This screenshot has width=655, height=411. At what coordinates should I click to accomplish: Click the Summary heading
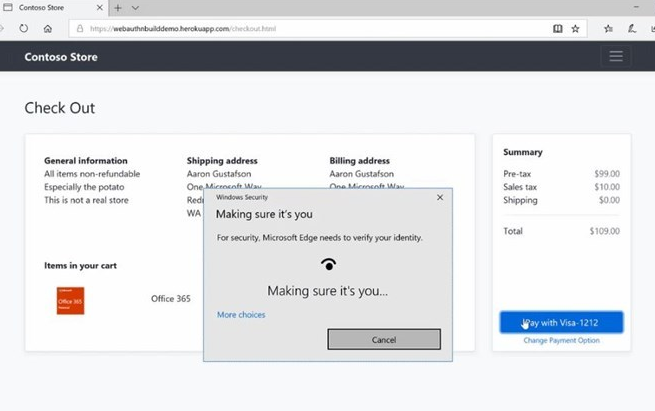(x=523, y=152)
